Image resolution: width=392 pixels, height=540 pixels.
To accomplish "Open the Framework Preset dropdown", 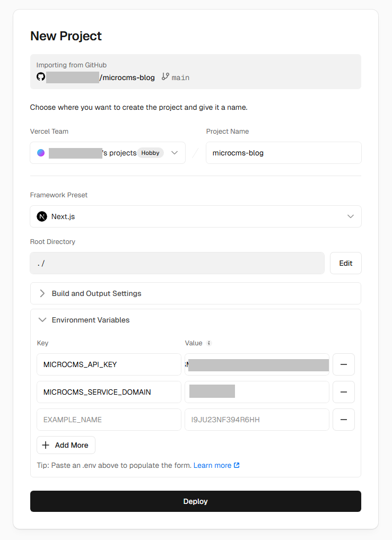I will (350, 216).
